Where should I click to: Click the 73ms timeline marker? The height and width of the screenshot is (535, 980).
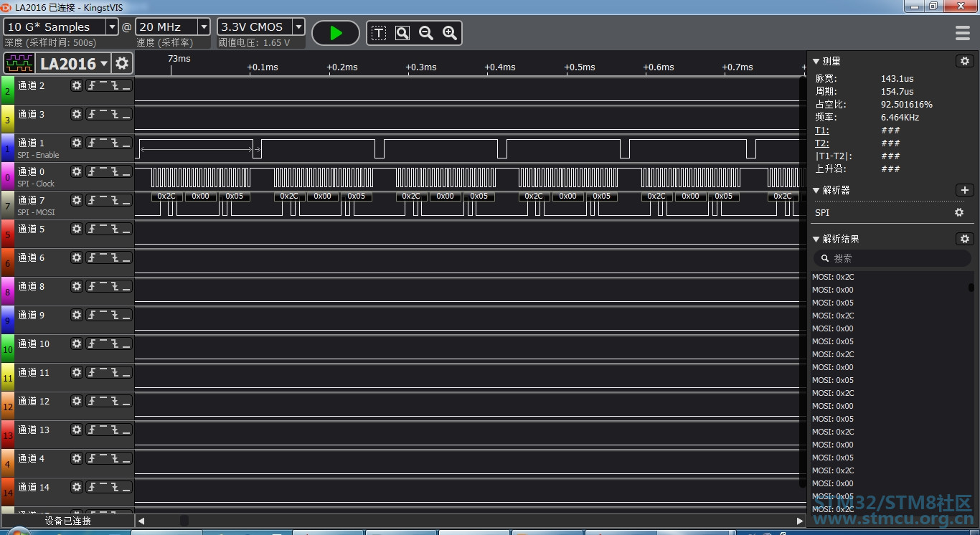179,58
